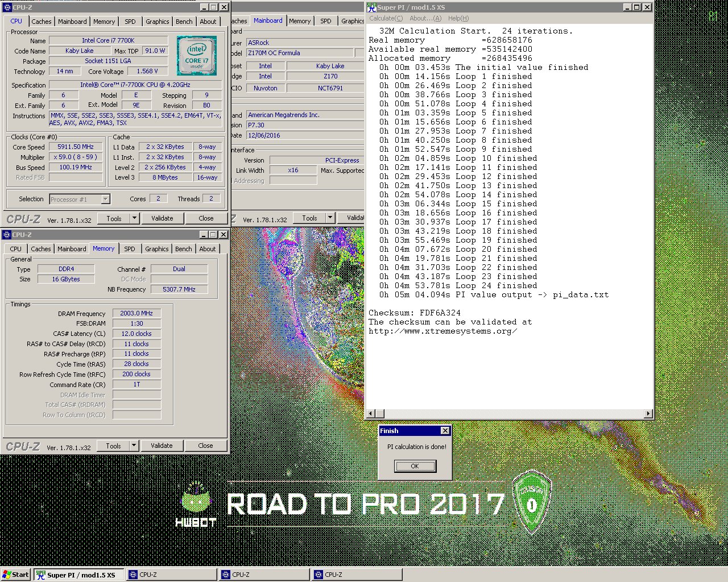Click the DRAM Frequency value 2003.0 MHz
Viewport: 728px width, 582px height.
[136, 313]
